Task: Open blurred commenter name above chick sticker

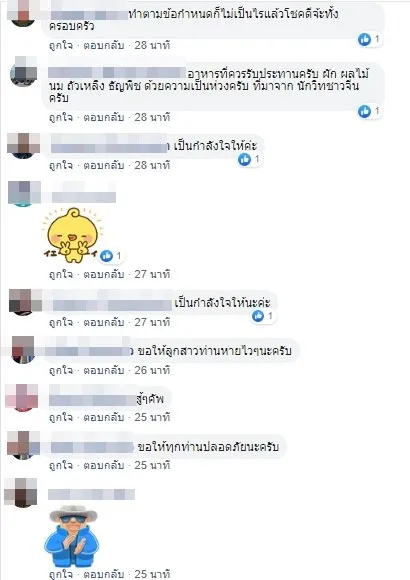Action: (83, 197)
